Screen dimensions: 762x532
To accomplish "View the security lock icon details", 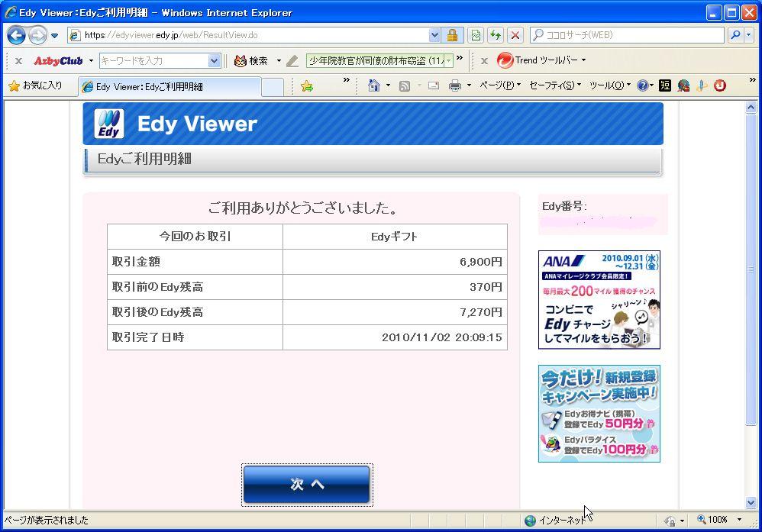I will pos(453,35).
